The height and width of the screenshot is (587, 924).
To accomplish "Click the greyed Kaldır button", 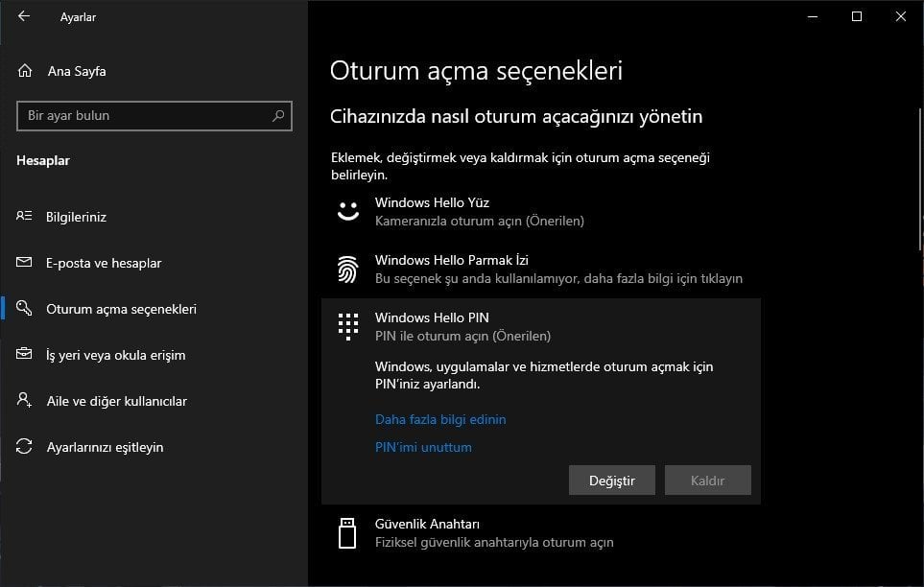I will pos(708,481).
